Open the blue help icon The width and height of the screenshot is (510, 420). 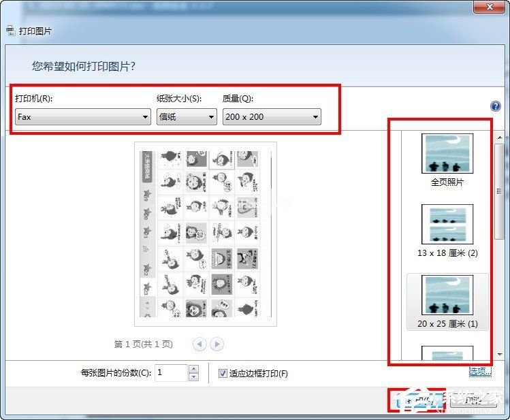[496, 106]
